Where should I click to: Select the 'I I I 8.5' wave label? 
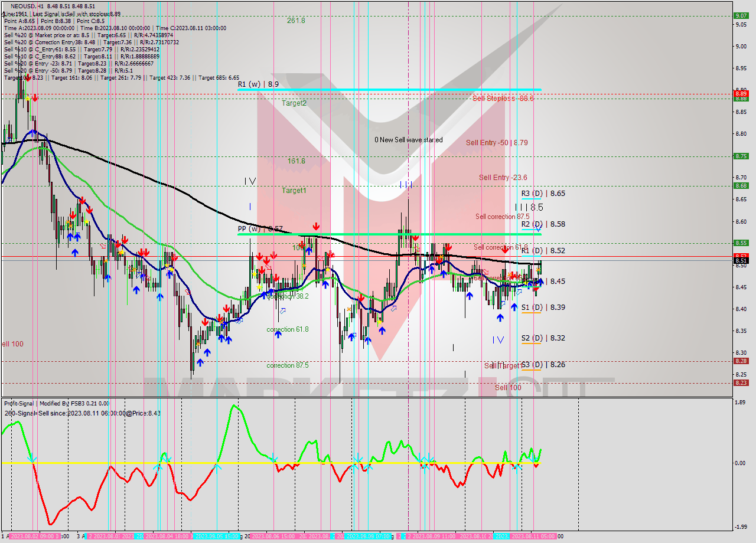tap(529, 208)
